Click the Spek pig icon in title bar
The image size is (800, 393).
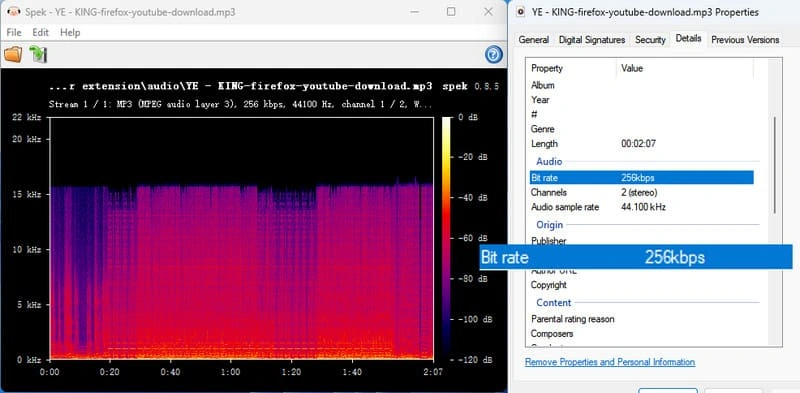(x=14, y=12)
